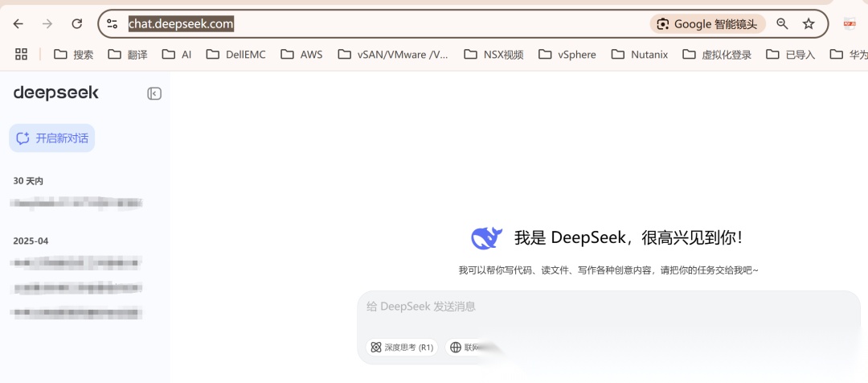Click the DeepSeek whale logo icon
The height and width of the screenshot is (383, 868).
[486, 238]
